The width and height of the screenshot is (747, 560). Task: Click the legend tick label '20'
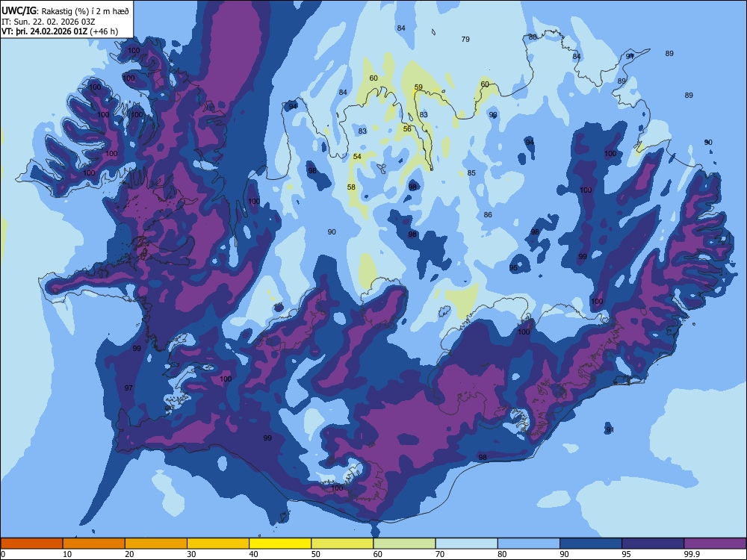129,554
